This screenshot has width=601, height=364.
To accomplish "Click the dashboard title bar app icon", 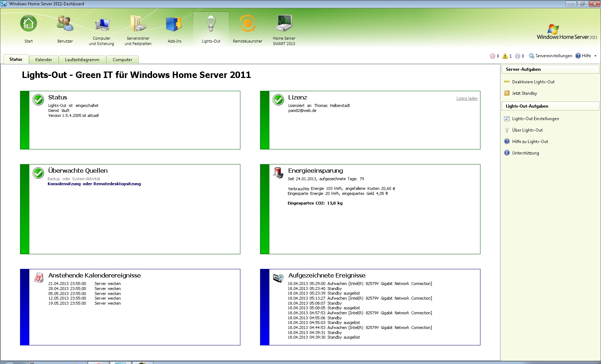I will (x=4, y=4).
